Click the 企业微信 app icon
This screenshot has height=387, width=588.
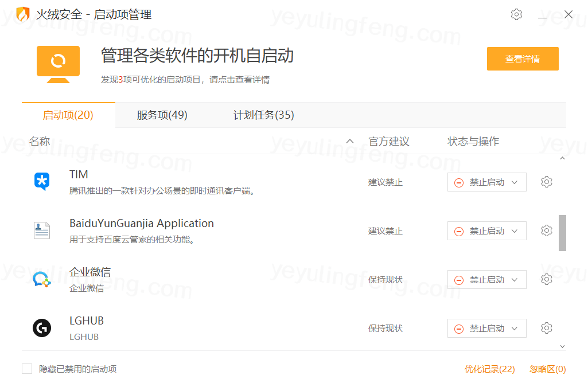[42, 279]
